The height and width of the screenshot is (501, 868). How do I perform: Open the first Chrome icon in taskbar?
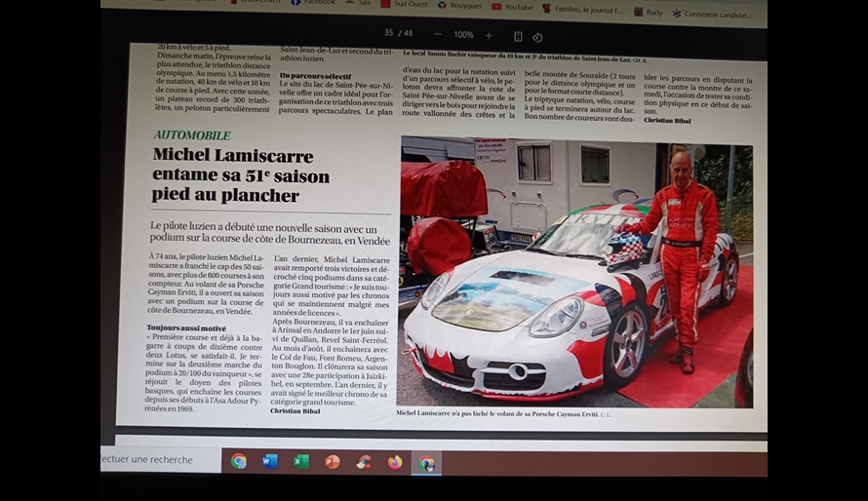[239, 461]
